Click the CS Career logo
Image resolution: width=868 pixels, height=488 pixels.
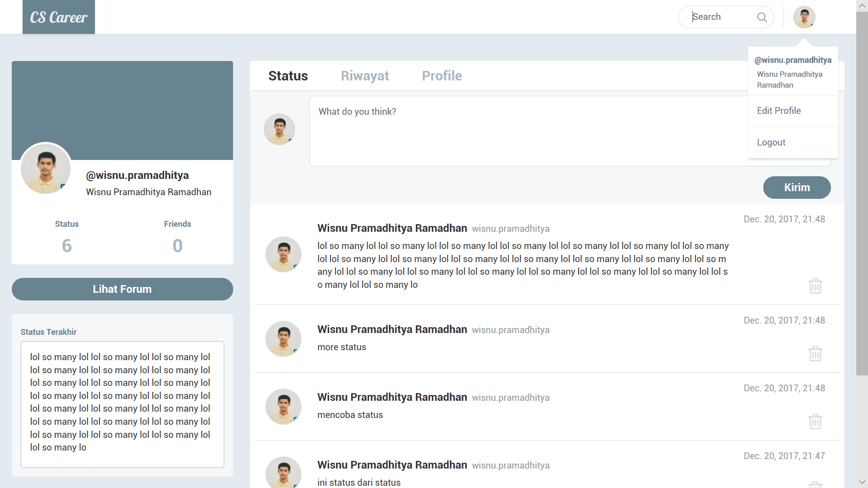(x=59, y=17)
